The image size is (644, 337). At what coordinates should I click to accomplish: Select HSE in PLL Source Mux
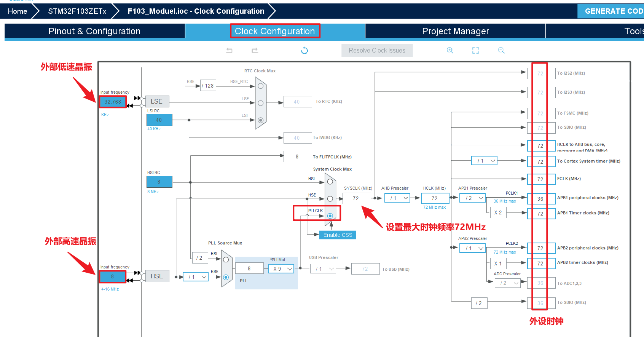pyautogui.click(x=226, y=277)
